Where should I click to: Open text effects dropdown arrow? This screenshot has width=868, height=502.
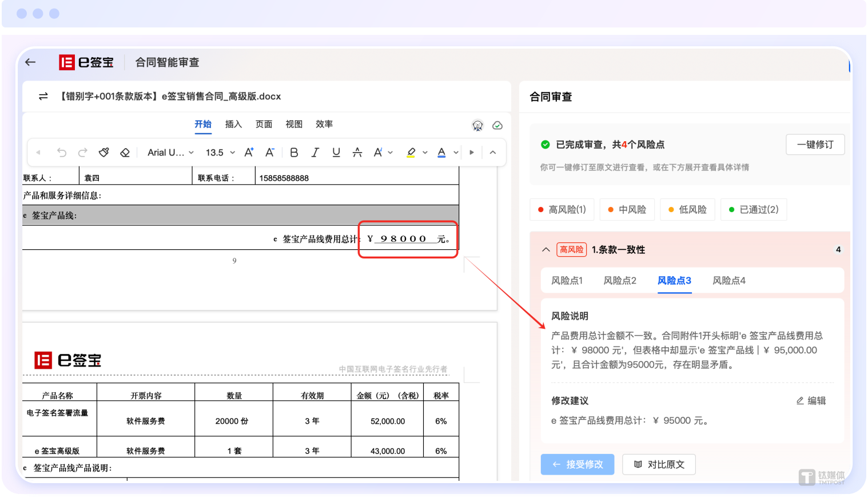click(x=391, y=153)
